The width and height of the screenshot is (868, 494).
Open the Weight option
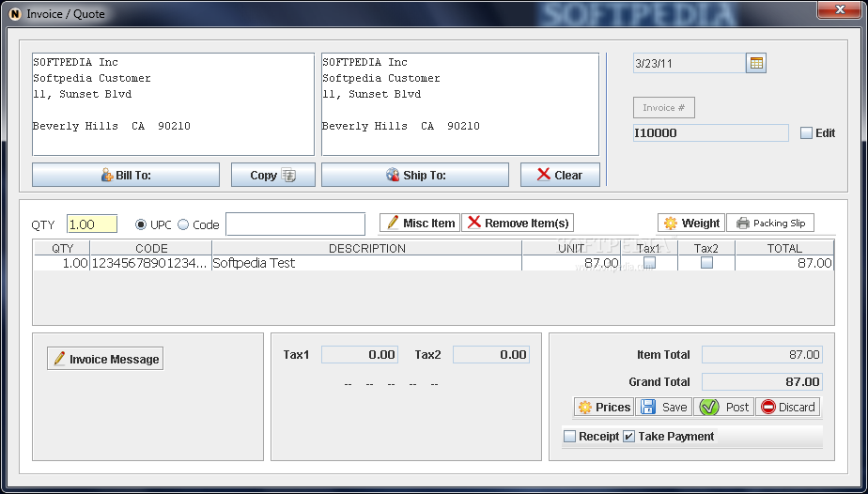tap(691, 223)
